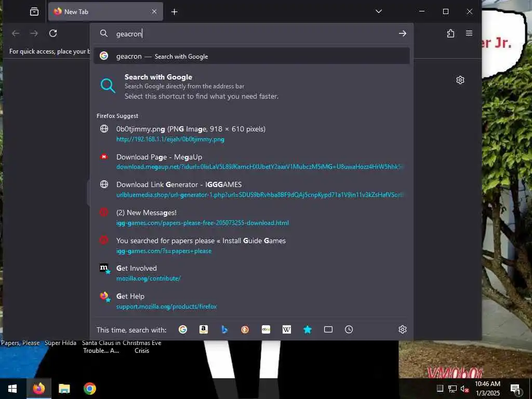
Task: Select Santa Claus in Trouble desktop shortcut
Action: pyautogui.click(x=101, y=347)
